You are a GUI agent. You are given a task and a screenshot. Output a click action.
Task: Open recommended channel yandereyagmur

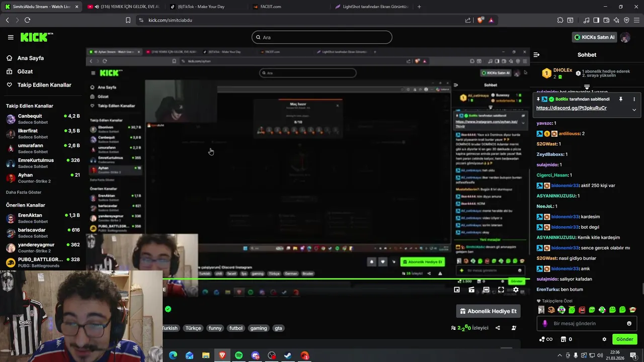[42, 247]
